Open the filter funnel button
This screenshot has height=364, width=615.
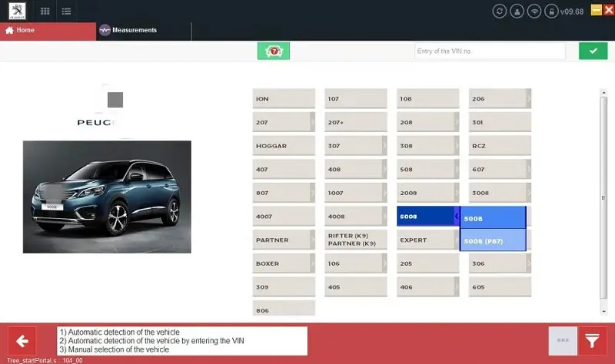[592, 341]
